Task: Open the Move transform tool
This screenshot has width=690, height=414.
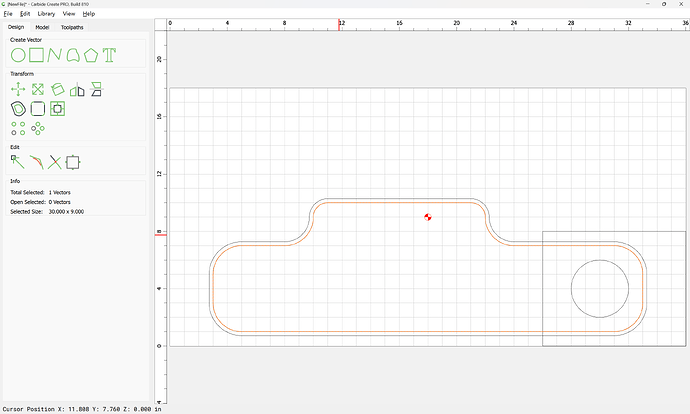Action: click(x=18, y=90)
